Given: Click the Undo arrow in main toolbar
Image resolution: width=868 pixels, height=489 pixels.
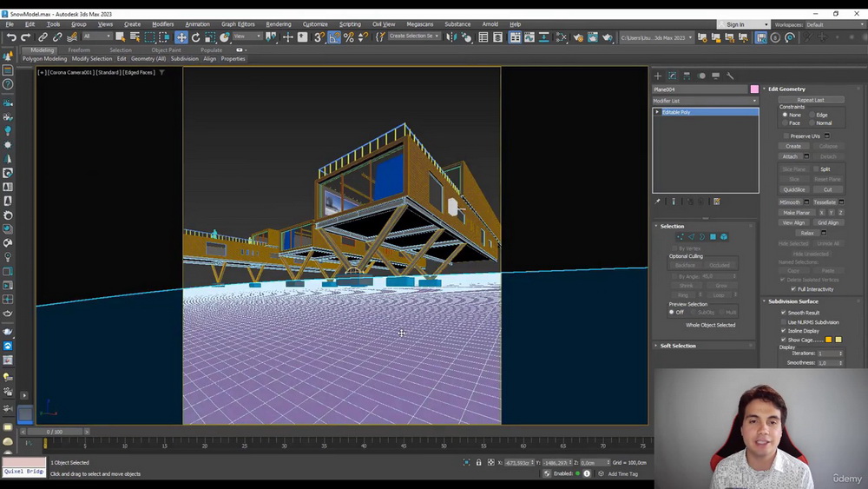Looking at the screenshot, I should click(x=11, y=37).
